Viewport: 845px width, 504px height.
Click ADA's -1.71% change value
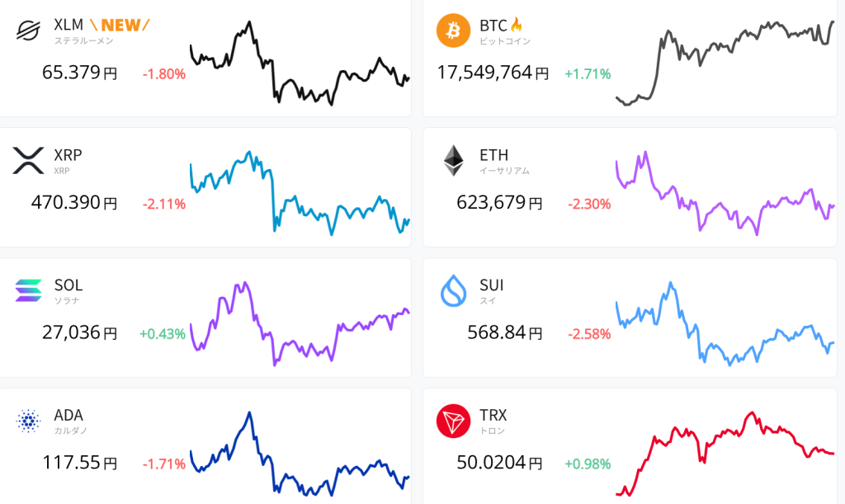164,464
